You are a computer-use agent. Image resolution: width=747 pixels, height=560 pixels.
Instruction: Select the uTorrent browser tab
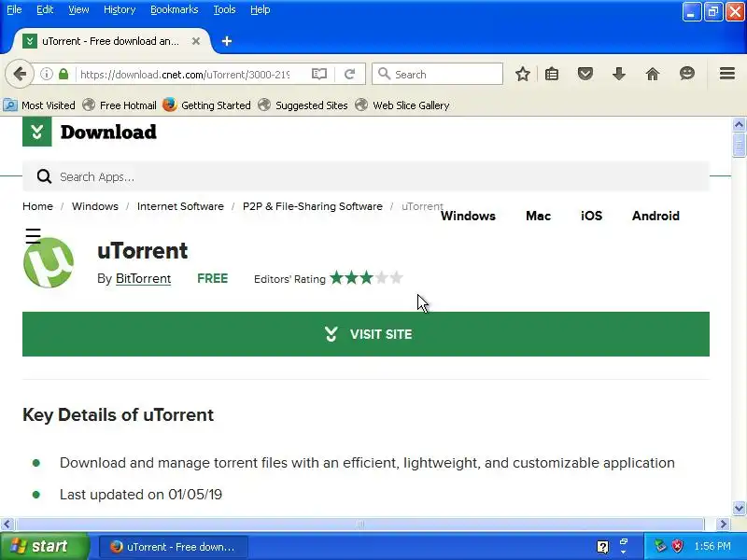point(109,41)
